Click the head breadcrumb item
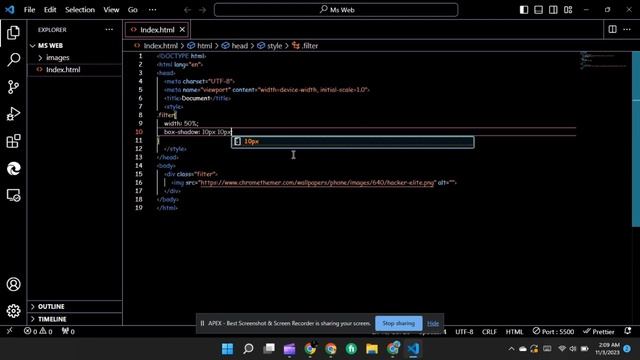 click(x=235, y=46)
